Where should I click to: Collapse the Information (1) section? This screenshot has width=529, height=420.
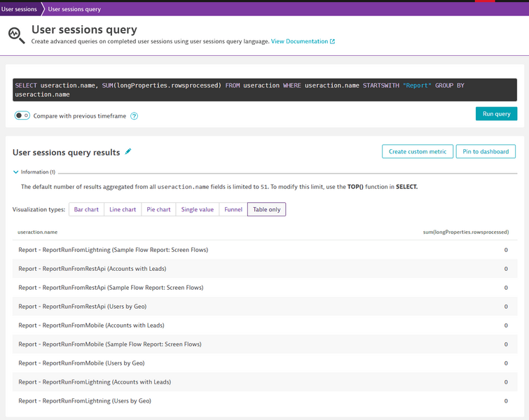17,171
